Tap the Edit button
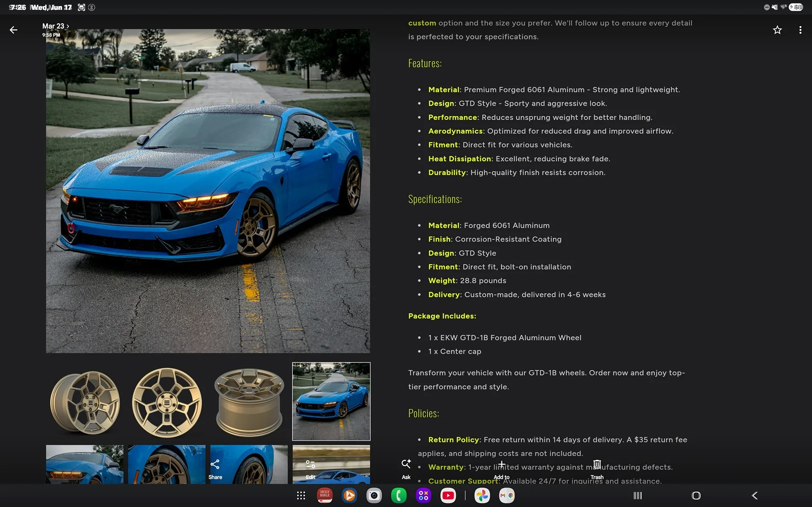812x507 pixels. [311, 469]
